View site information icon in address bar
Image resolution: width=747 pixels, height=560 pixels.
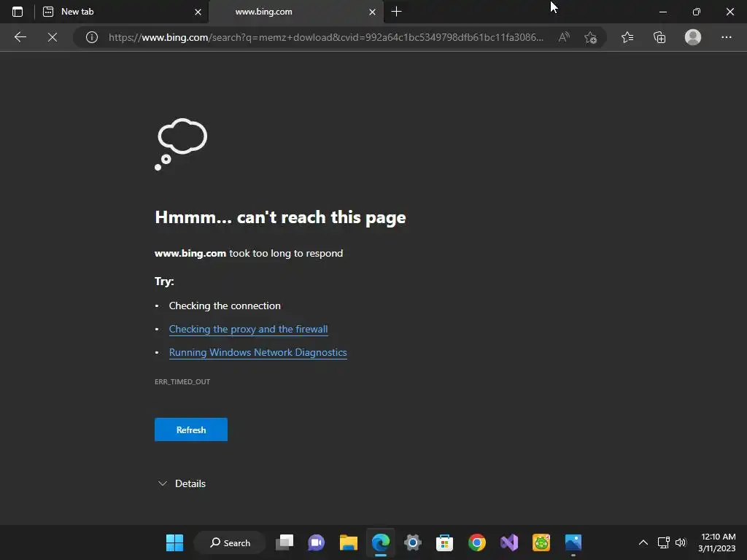click(x=92, y=37)
